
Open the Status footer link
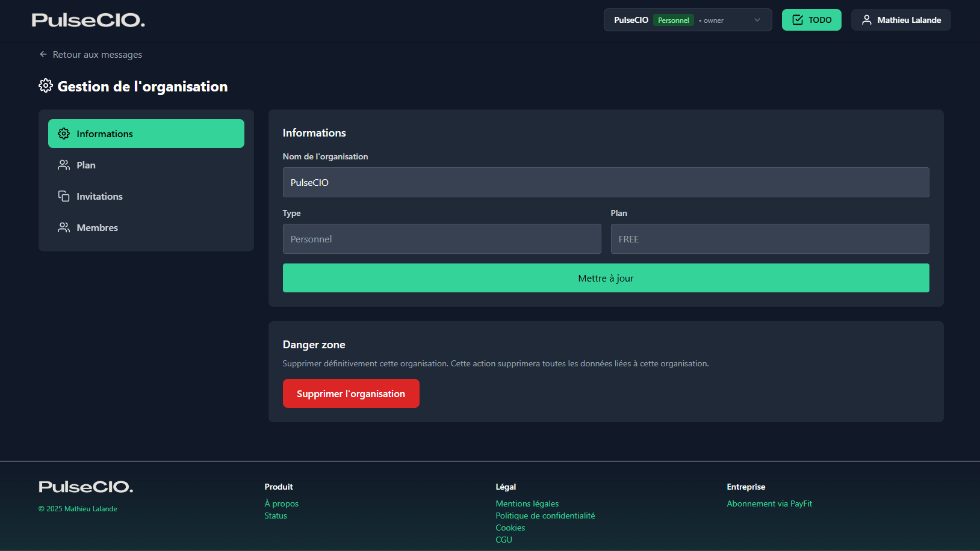(x=276, y=516)
